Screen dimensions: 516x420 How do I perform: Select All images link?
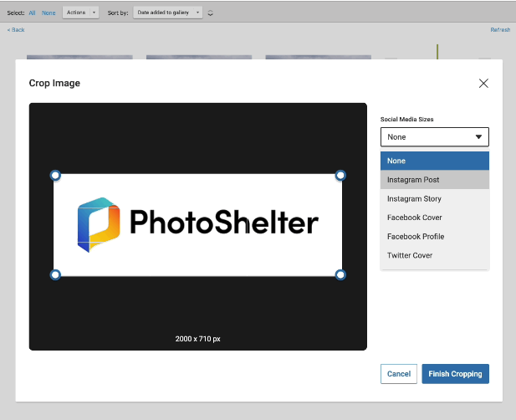coord(32,13)
